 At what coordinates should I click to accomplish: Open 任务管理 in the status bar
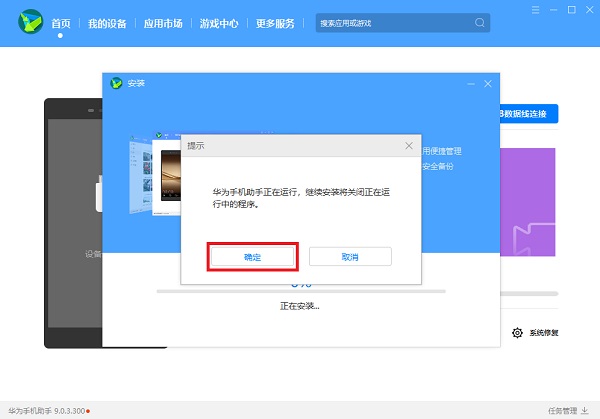(562, 411)
